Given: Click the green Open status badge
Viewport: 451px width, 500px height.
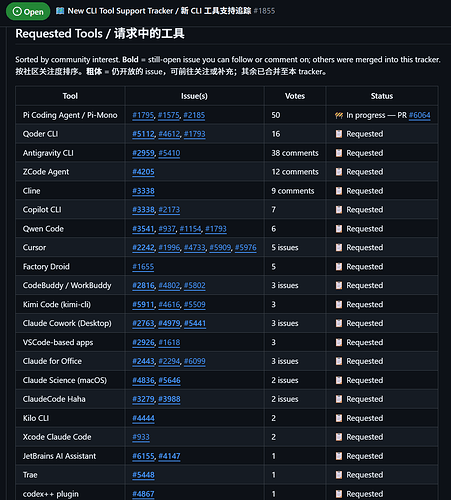Looking at the screenshot, I should coord(28,11).
